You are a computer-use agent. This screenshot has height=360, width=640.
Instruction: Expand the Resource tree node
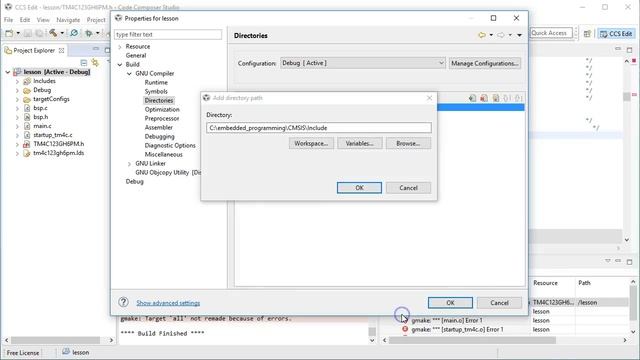[x=120, y=47]
